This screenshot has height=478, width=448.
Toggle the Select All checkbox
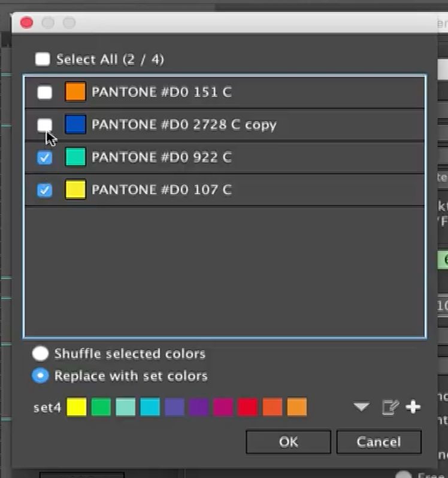pyautogui.click(x=43, y=59)
